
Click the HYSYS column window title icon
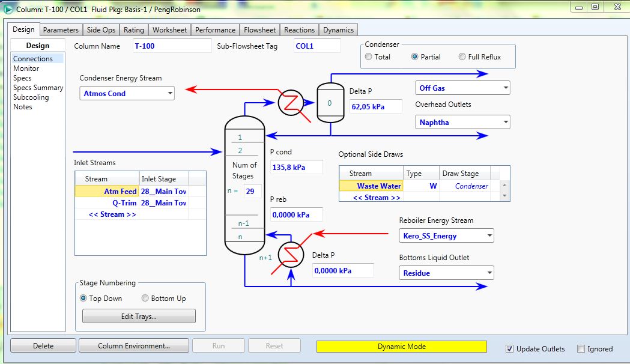(8, 7)
